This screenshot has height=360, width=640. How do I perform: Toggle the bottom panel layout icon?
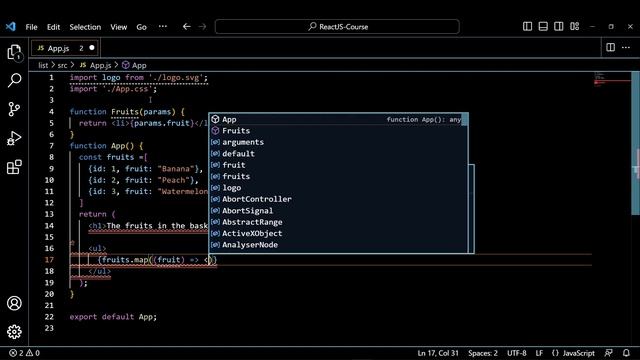click(x=543, y=27)
